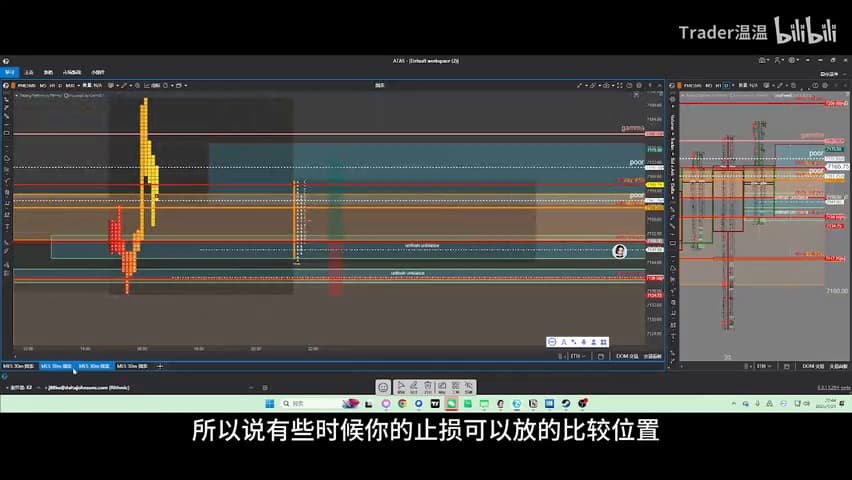This screenshot has height=480, width=852.
Task: Click the taskbar clock
Action: click(825, 403)
